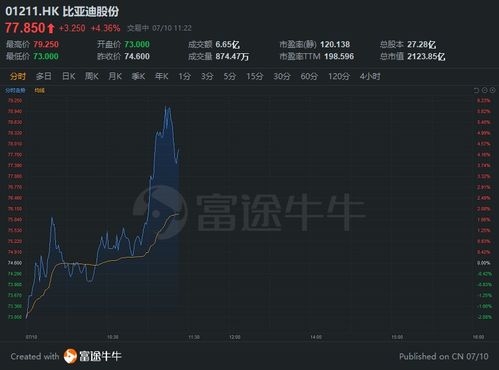The height and width of the screenshot is (370, 499).
Task: Click the stock title 01211.HK 比亚迪股份
Action: tap(62, 11)
